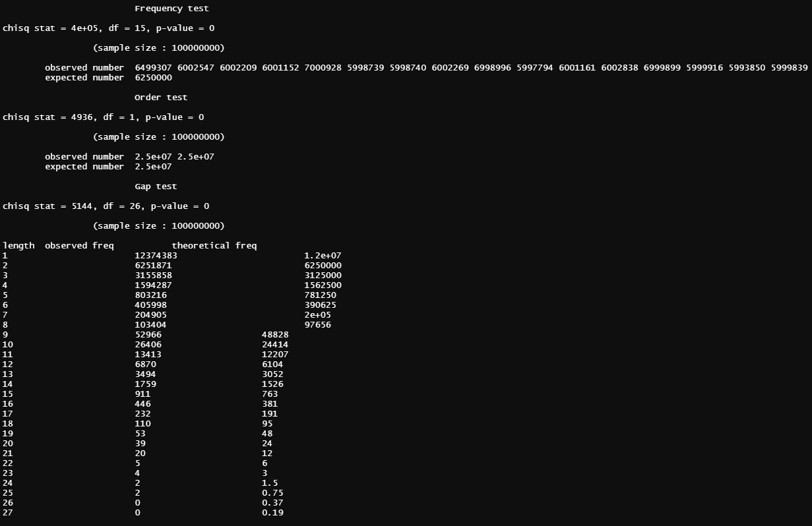Click theoretical freq 0.19
Image resolution: width=812 pixels, height=526 pixels.
(272, 513)
